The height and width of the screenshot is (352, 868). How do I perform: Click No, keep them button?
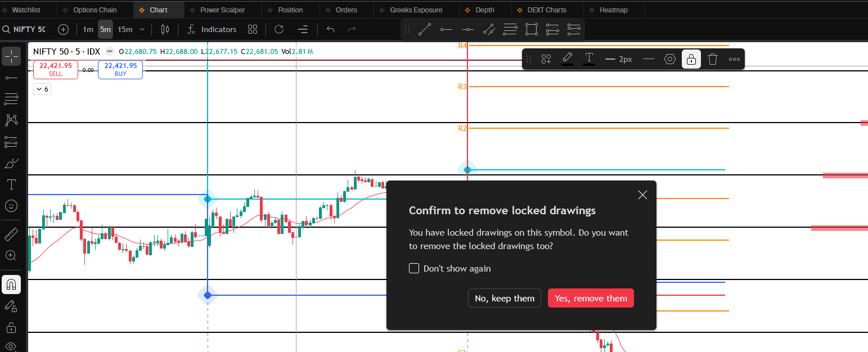click(505, 298)
